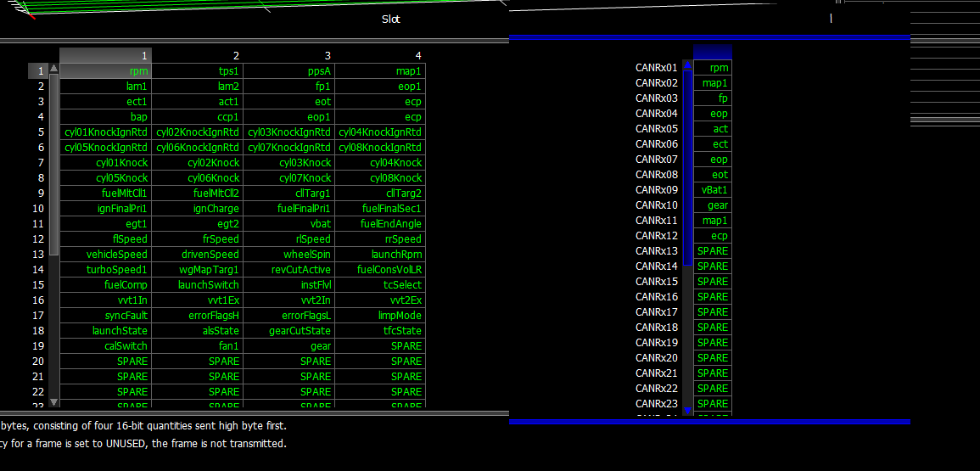The image size is (980, 471).
Task: Click the blue scroll-up arrow beside CANRx01
Action: click(687, 65)
